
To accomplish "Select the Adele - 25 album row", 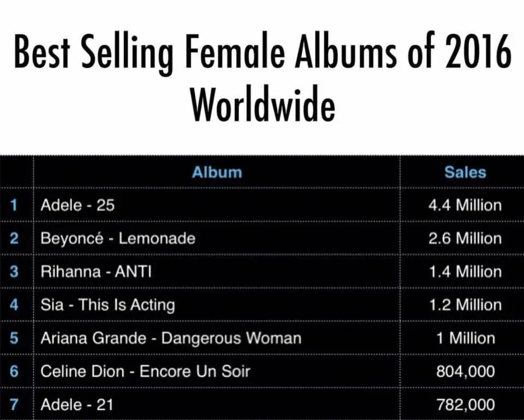I will pos(78,205).
